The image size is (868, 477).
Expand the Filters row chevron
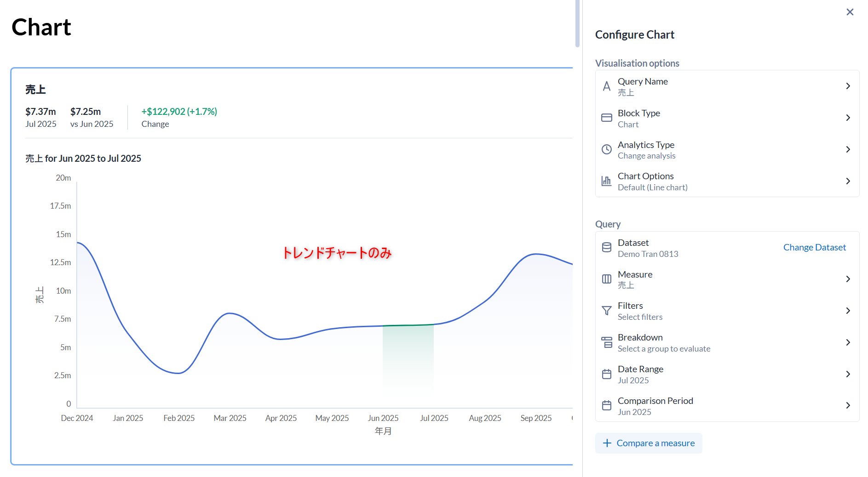(x=848, y=311)
